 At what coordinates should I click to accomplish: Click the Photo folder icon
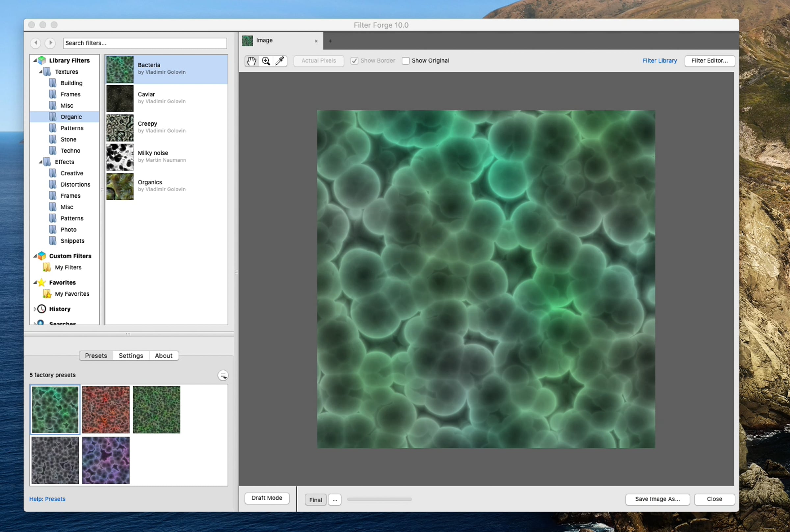pyautogui.click(x=53, y=229)
